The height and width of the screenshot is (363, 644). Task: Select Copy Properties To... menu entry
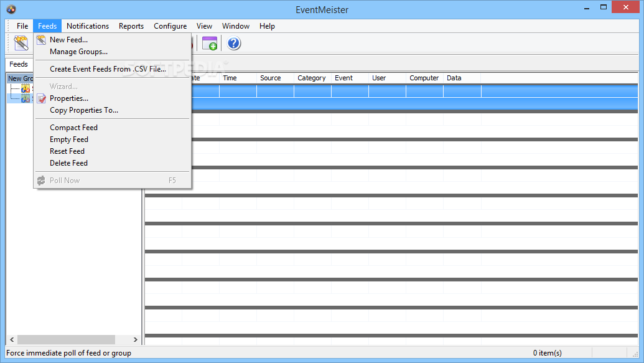click(112, 110)
